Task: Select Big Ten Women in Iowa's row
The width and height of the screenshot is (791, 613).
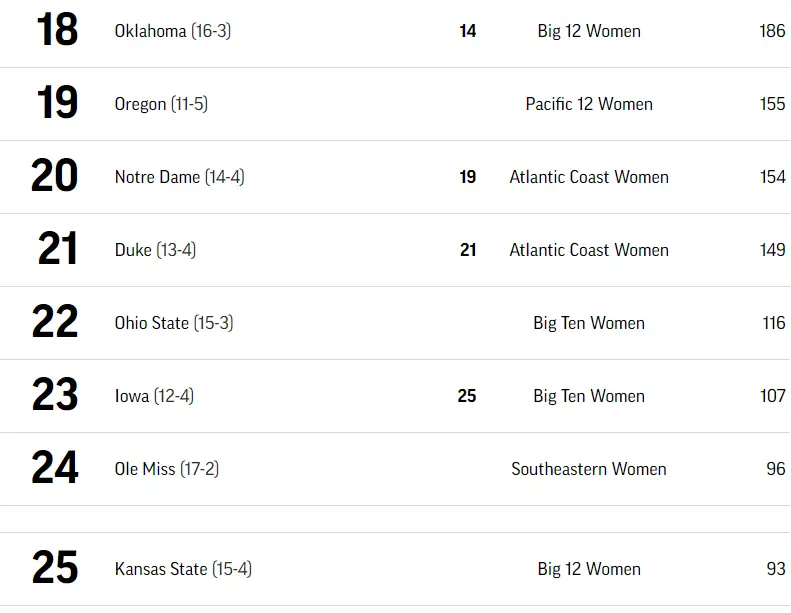Action: coord(589,396)
